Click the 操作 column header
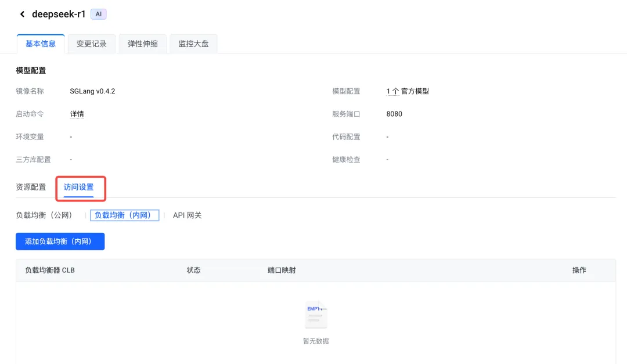 [x=579, y=271]
